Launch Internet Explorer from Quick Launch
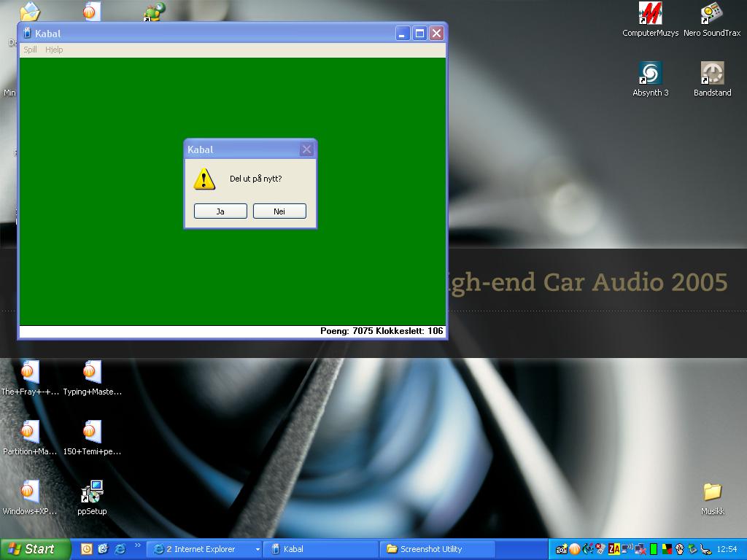Image resolution: width=747 pixels, height=560 pixels. (120, 549)
